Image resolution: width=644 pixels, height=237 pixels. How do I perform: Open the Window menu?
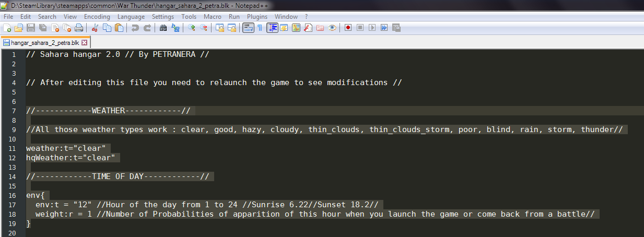tap(286, 17)
